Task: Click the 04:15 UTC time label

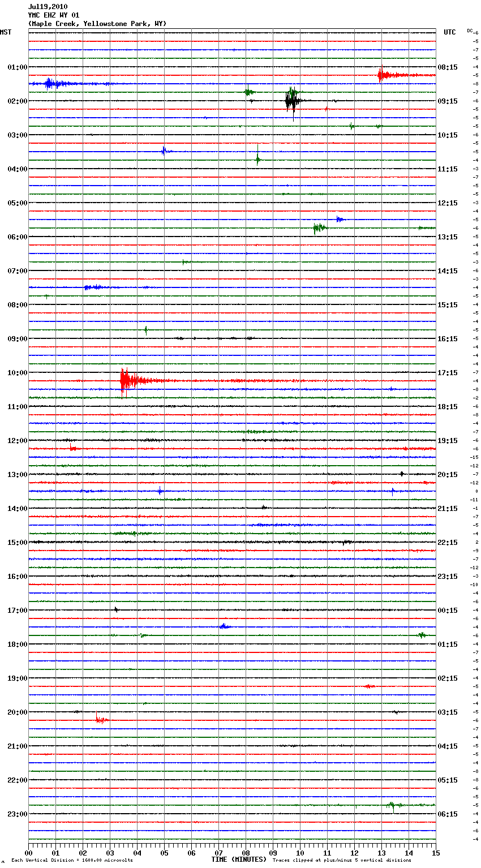Action: [448, 746]
